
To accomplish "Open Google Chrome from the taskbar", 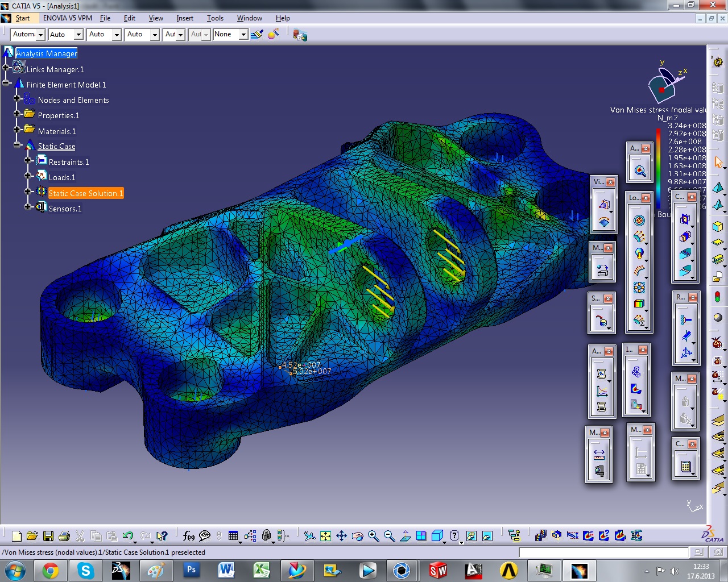I will [x=51, y=570].
